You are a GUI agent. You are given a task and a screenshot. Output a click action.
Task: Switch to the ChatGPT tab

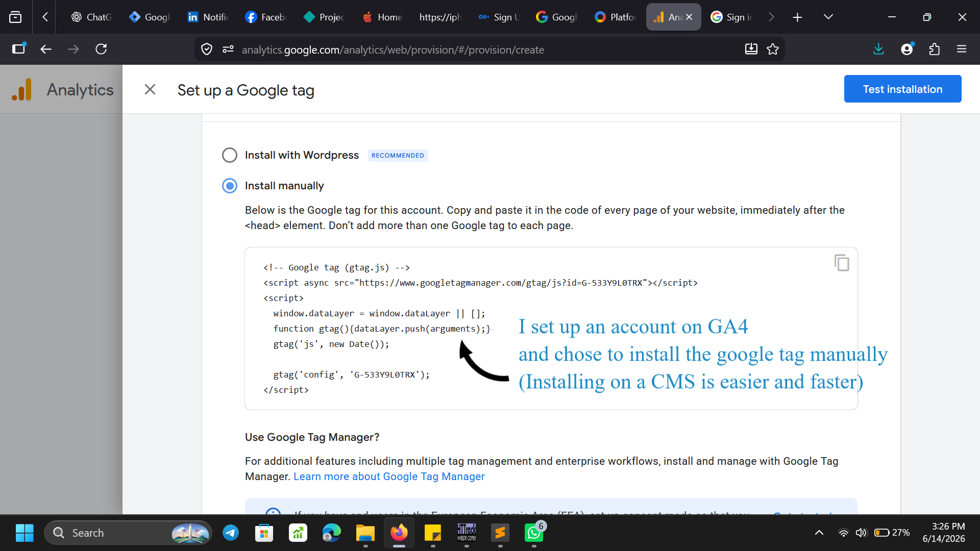pos(92,17)
